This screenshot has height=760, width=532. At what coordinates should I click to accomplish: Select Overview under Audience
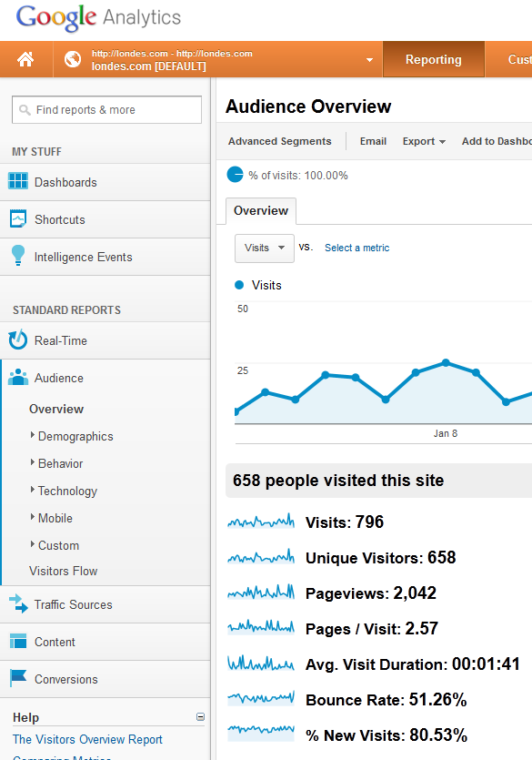(56, 409)
